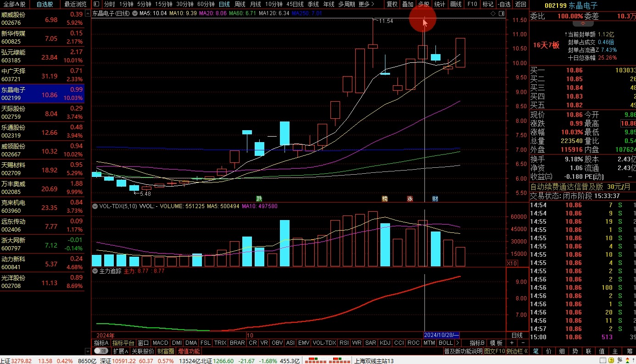Click the 榜 event marker on the chart
This screenshot has height=364, width=636.
click(385, 199)
